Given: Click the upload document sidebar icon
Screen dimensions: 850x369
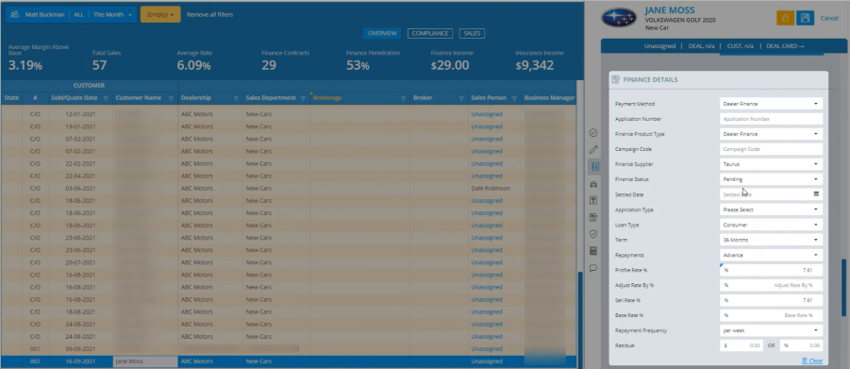Looking at the screenshot, I should [593, 200].
